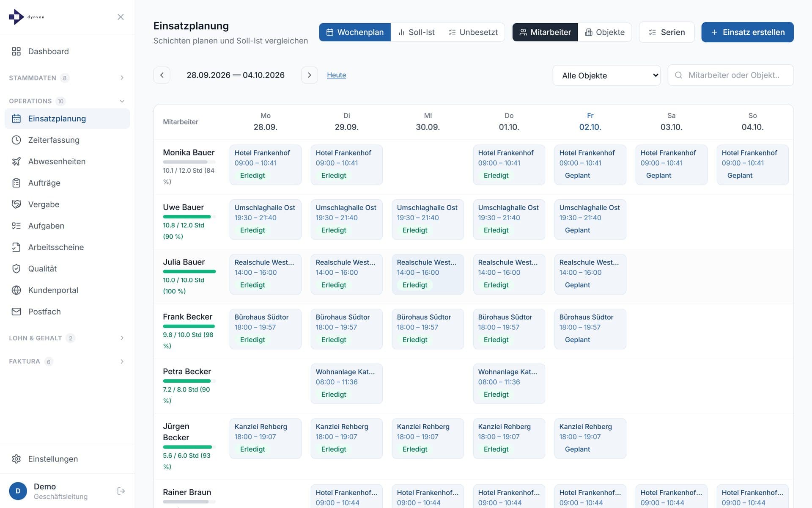This screenshot has height=508, width=812.
Task: Click the Abwesenheiten plane icon
Action: point(16,161)
